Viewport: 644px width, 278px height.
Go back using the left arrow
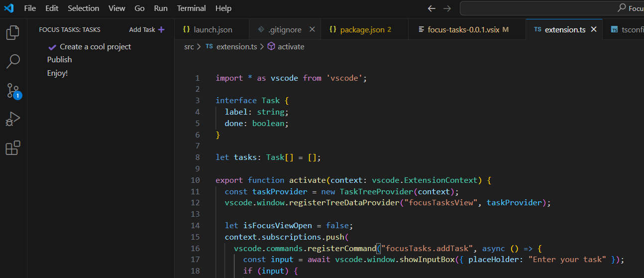click(431, 8)
